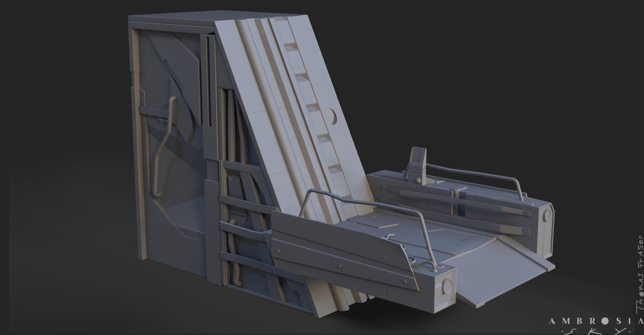Click the round disc on the slanted panel
The height and width of the screenshot is (335, 644).
pyautogui.click(x=331, y=116)
